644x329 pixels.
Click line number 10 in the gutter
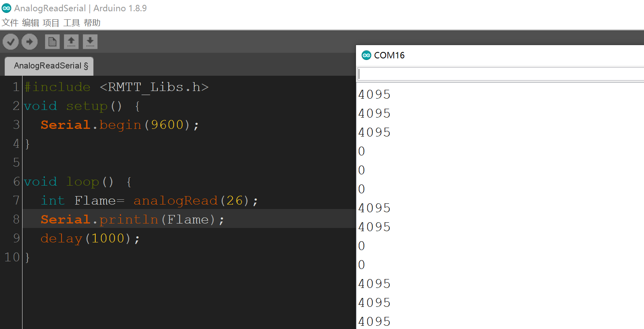click(12, 257)
